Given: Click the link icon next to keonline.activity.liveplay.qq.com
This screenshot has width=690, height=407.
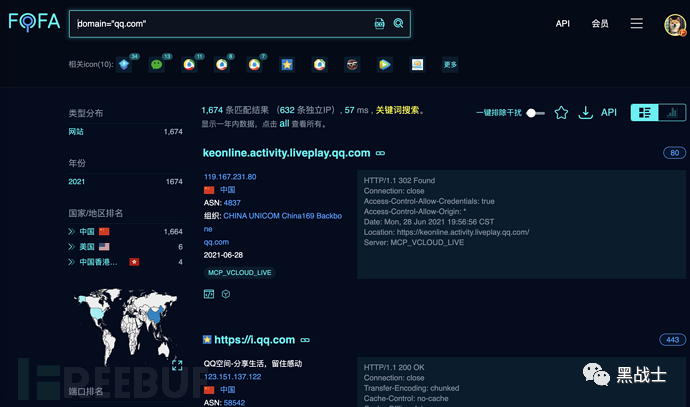Looking at the screenshot, I should pos(380,153).
